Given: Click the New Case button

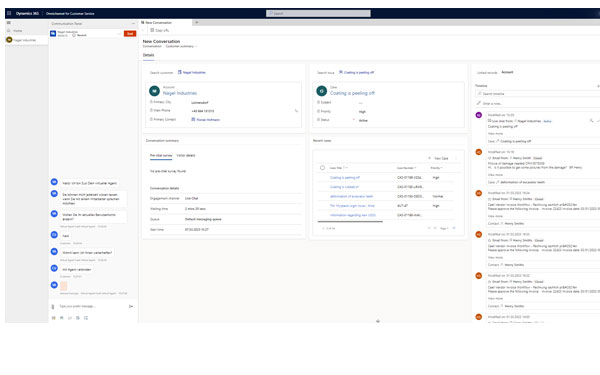Looking at the screenshot, I should tap(438, 158).
